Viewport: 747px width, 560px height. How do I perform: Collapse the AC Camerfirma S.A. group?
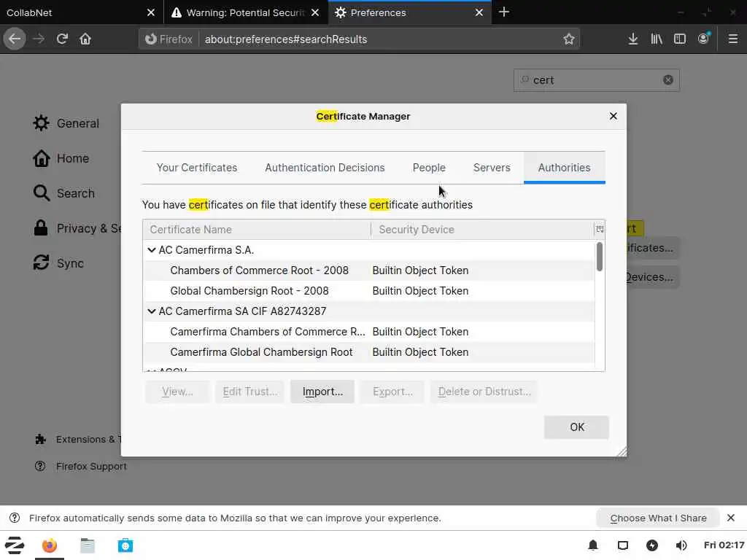[152, 250]
